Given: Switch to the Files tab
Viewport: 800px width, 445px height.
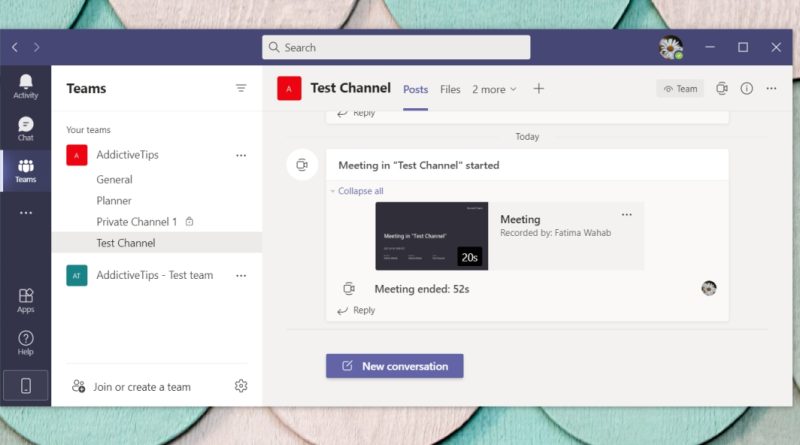Looking at the screenshot, I should tap(450, 89).
